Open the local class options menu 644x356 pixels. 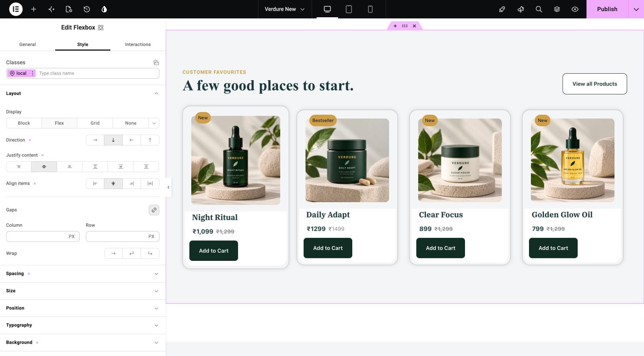tap(33, 73)
